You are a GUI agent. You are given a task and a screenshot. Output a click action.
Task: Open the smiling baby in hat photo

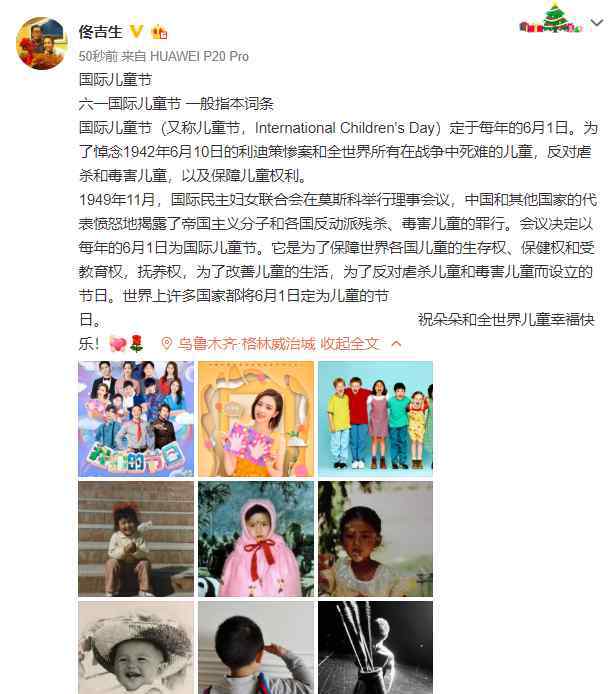click(x=136, y=648)
